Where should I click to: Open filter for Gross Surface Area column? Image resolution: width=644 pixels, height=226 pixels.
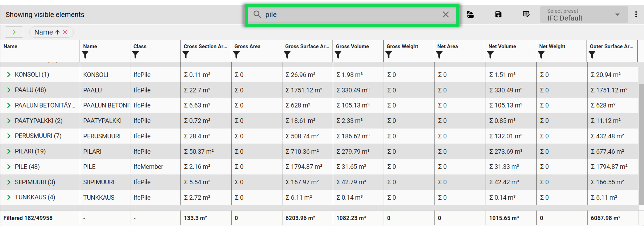coord(287,55)
